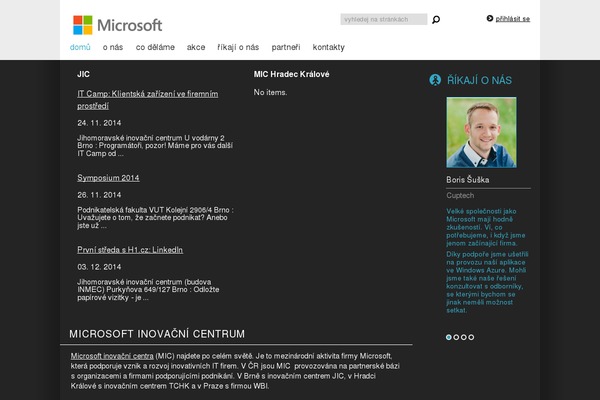The height and width of the screenshot is (400, 600).
Task: Click the Cuptech company label
Action: pyautogui.click(x=460, y=195)
